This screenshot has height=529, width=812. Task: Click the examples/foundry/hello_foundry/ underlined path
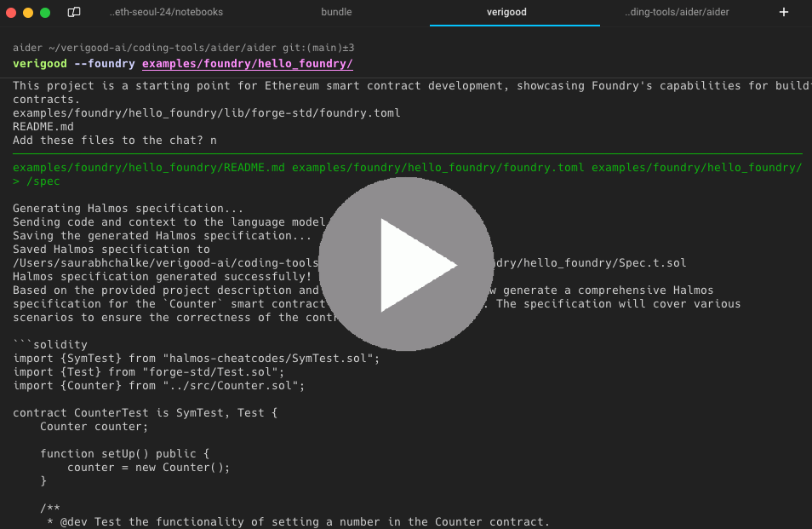tap(248, 64)
